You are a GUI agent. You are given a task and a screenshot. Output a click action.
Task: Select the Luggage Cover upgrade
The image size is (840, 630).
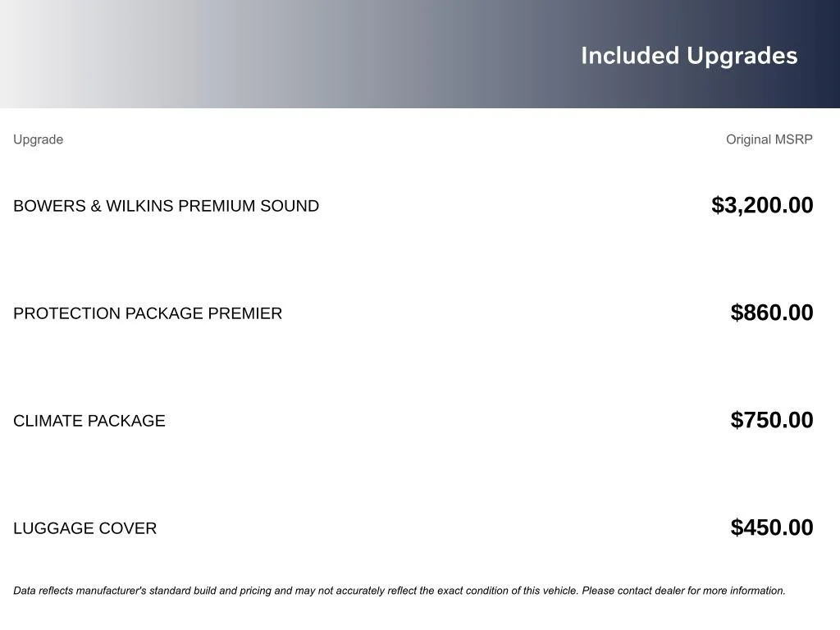(85, 528)
